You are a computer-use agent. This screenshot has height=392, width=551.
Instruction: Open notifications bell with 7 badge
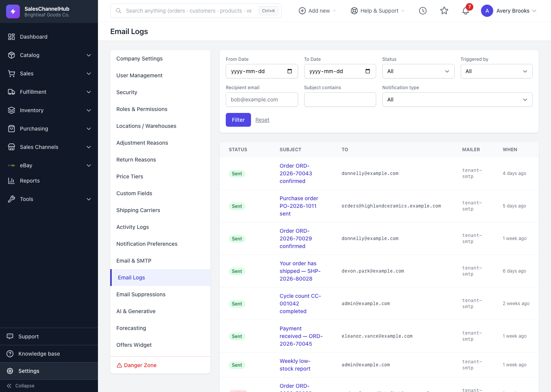click(x=466, y=10)
